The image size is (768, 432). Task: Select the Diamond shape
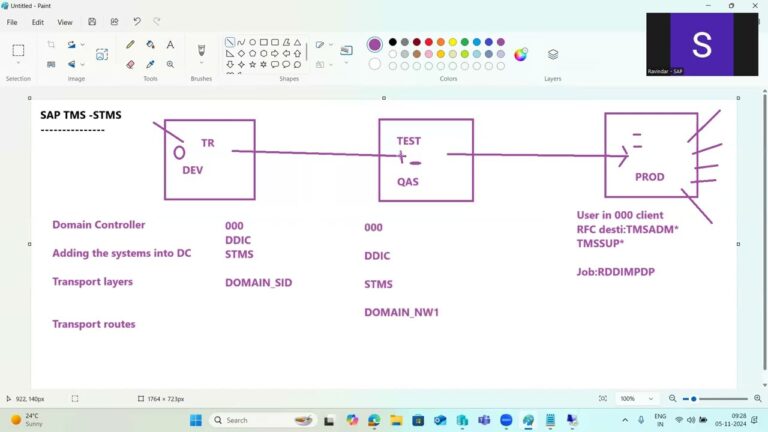click(x=241, y=53)
